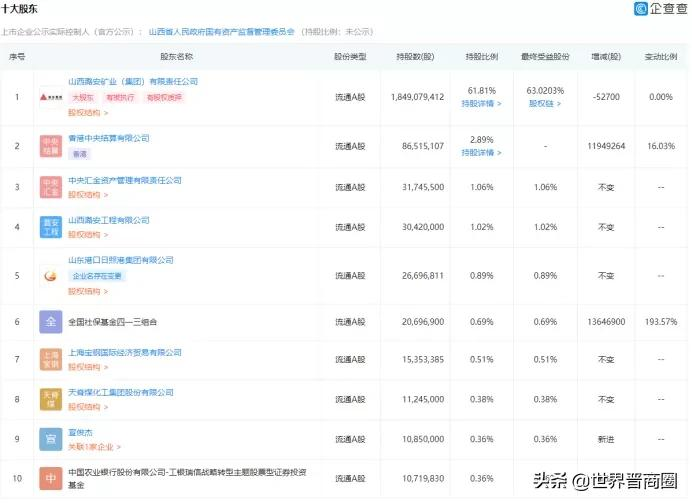
Task: Click the 全国社保基金四一三组合 name
Action: click(x=112, y=322)
